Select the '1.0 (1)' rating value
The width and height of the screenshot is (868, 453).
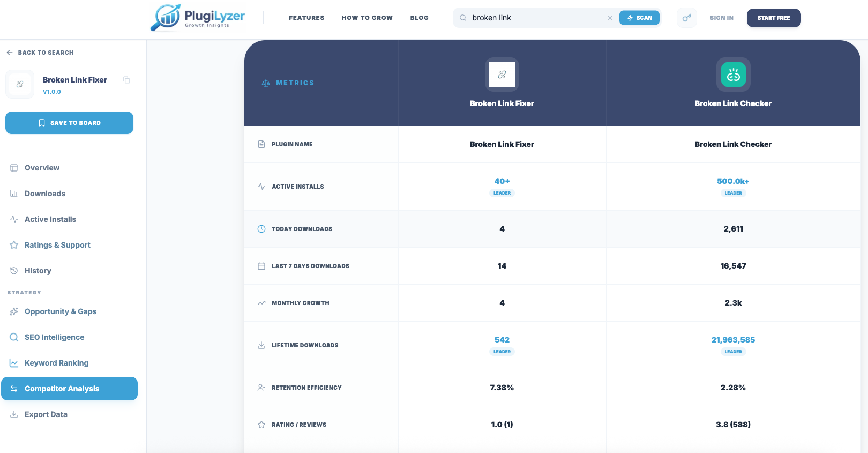click(x=502, y=425)
